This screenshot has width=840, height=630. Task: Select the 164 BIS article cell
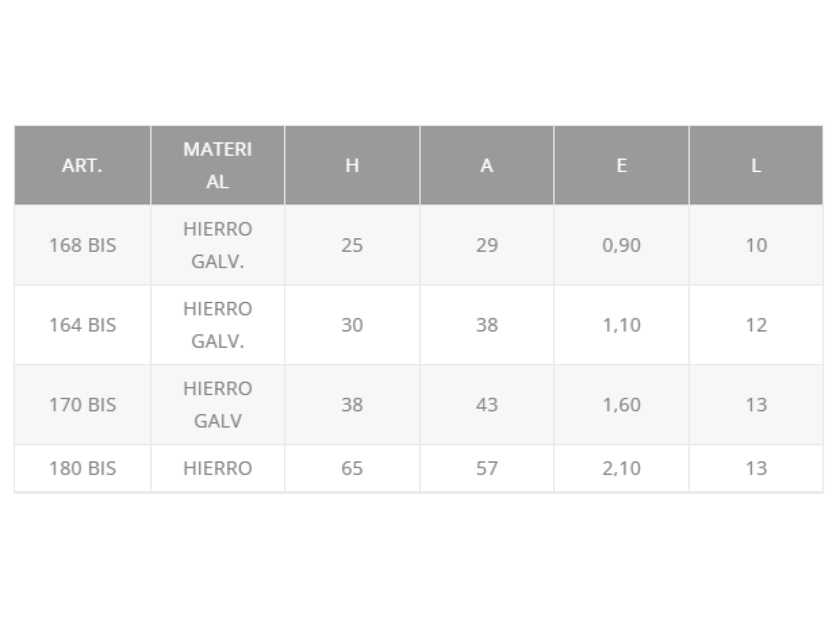coord(82,325)
